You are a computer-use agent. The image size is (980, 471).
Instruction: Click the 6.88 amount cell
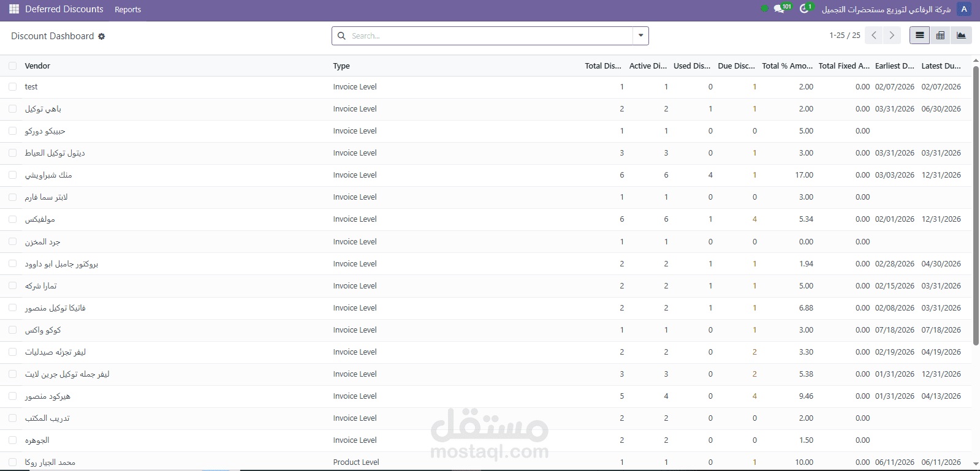coord(806,307)
